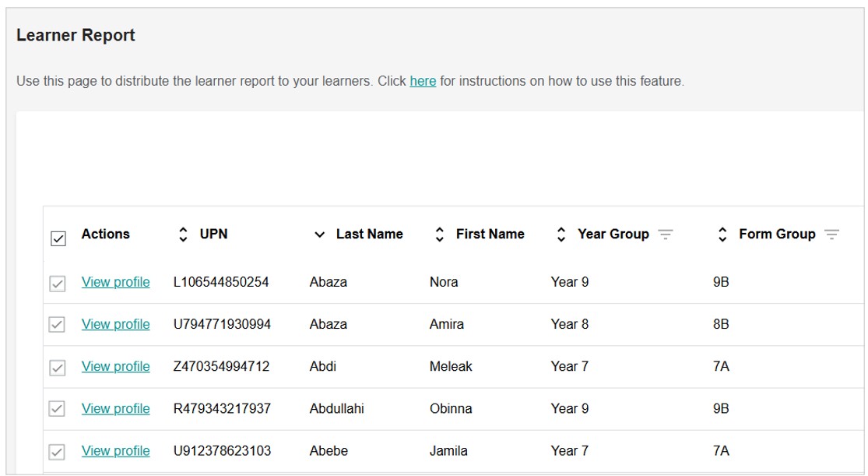Deselect the row for Obinna Abdullahi
The height and width of the screenshot is (476, 868).
58,410
